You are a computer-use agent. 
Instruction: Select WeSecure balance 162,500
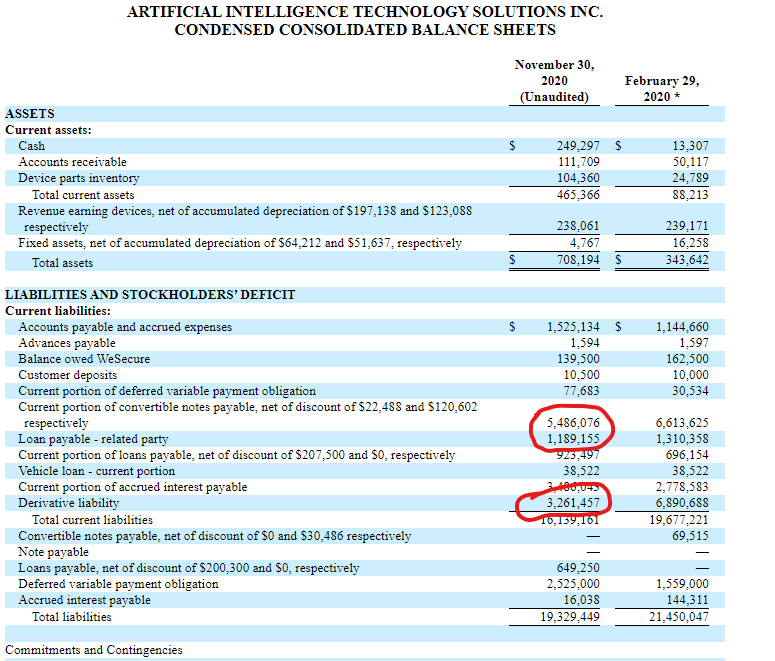tap(687, 359)
